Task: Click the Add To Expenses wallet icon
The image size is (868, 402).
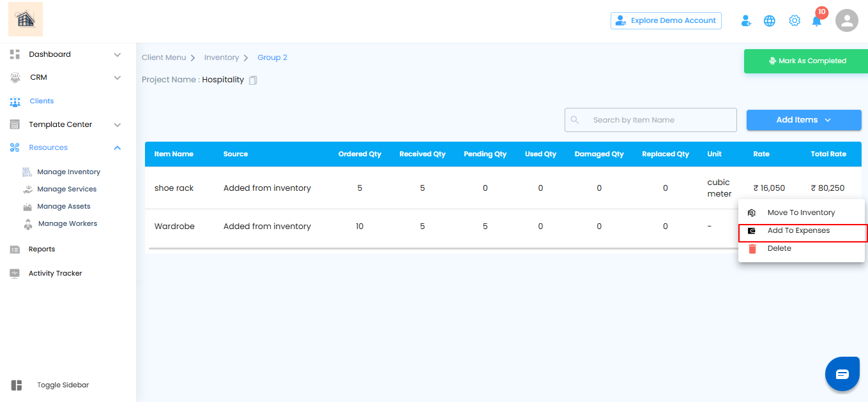Action: click(x=752, y=231)
